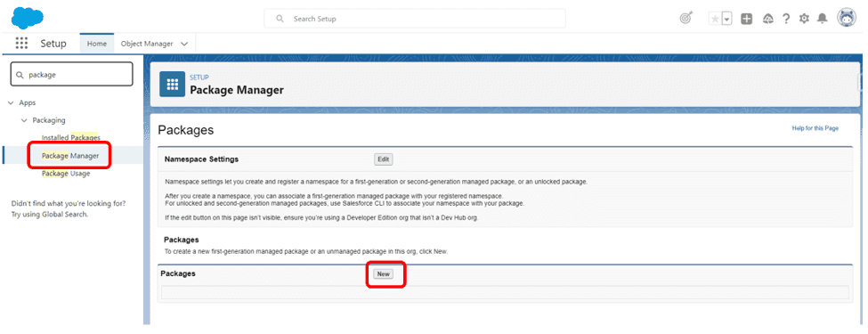Open the App Launcher dots grid
Screen dimensions: 868x334
coord(21,44)
